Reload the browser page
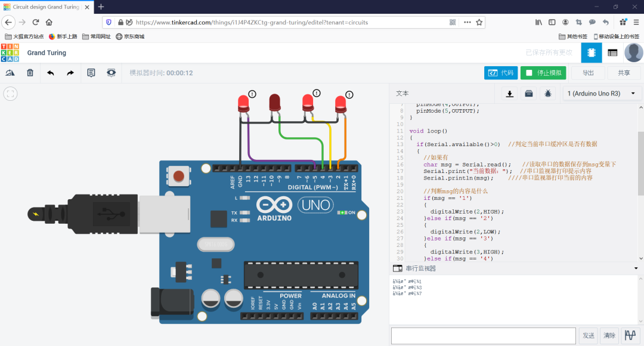The width and height of the screenshot is (644, 346). point(36,22)
